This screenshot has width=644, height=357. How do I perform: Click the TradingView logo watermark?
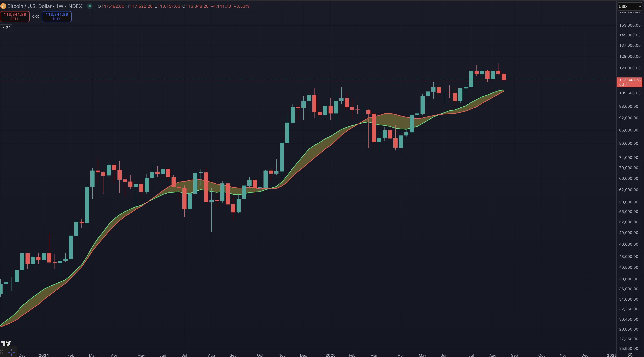[6, 344]
